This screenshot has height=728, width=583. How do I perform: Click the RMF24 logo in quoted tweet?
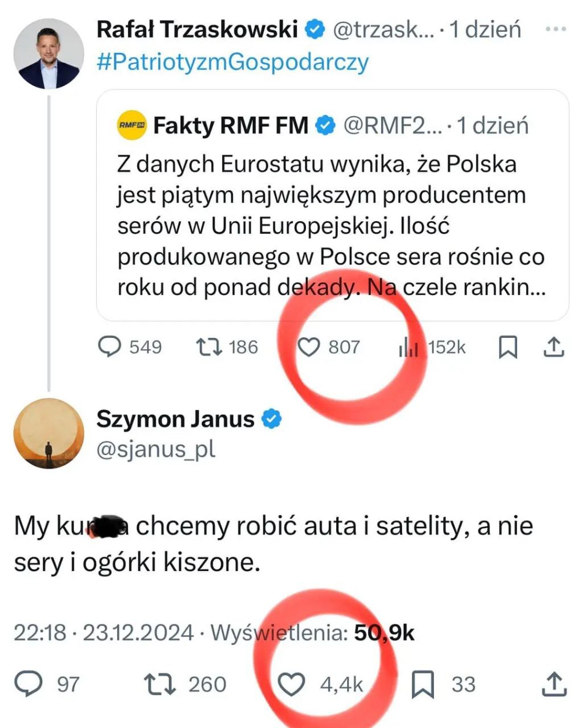pyautogui.click(x=132, y=125)
